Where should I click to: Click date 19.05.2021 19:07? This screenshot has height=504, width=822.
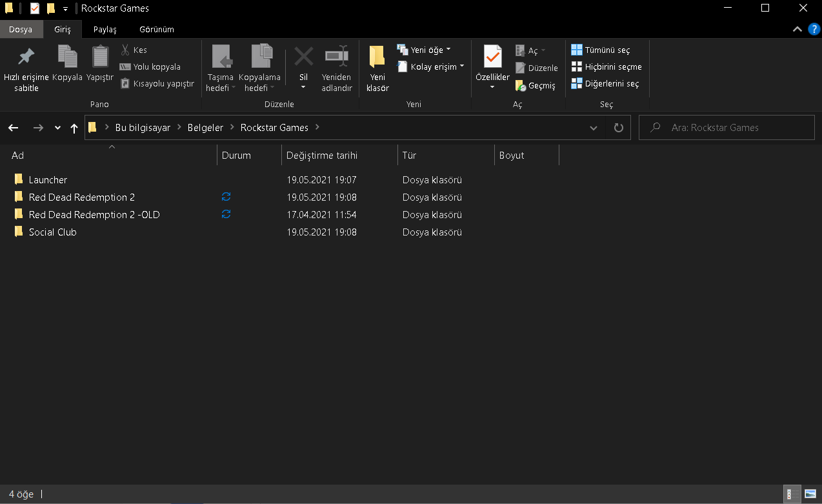pos(321,179)
